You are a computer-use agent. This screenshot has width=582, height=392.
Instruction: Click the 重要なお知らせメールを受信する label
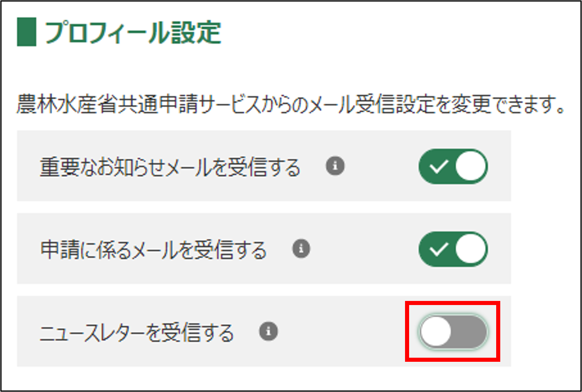[170, 167]
